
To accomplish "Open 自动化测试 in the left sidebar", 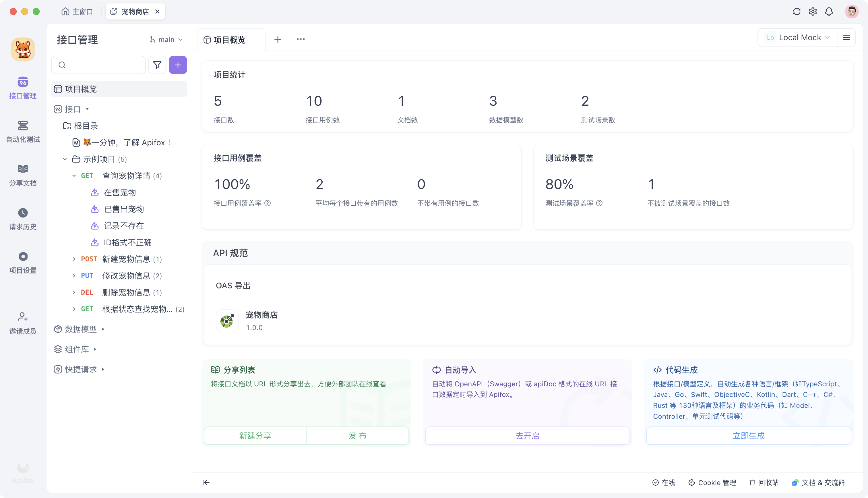I will [23, 132].
